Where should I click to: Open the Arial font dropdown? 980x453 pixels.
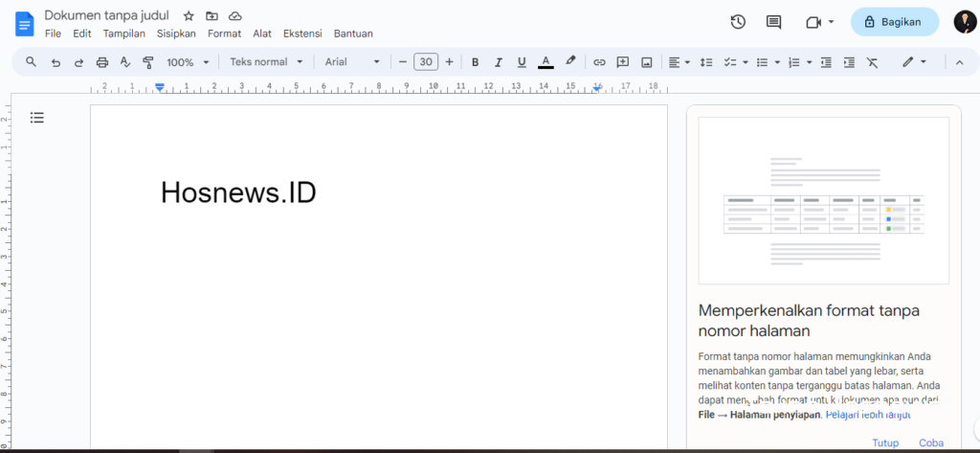tap(351, 62)
